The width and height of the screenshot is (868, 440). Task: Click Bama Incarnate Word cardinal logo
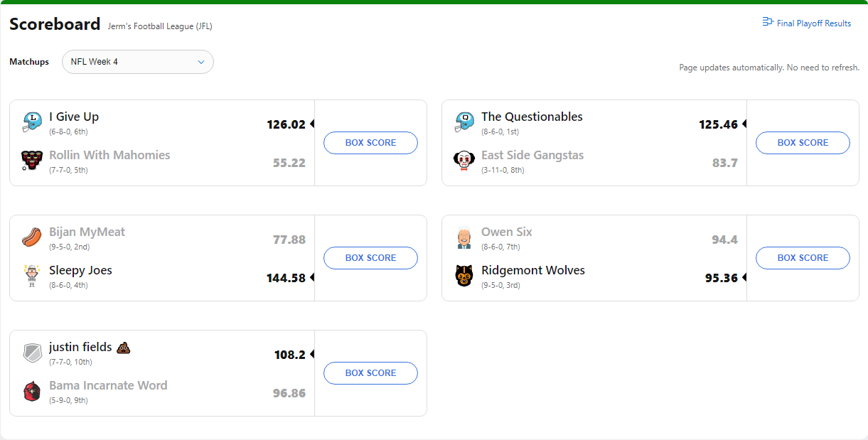point(32,391)
